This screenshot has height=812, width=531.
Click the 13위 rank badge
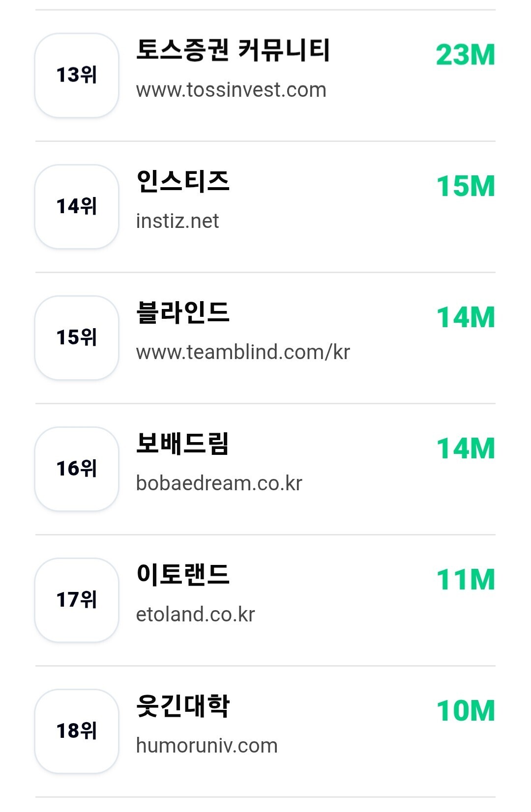click(x=77, y=75)
